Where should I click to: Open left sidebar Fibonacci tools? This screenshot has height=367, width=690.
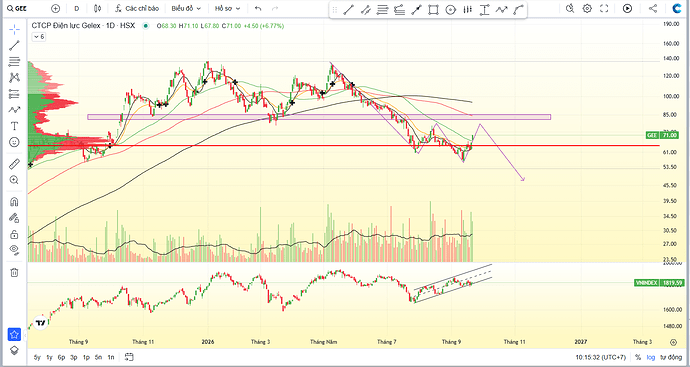point(15,61)
